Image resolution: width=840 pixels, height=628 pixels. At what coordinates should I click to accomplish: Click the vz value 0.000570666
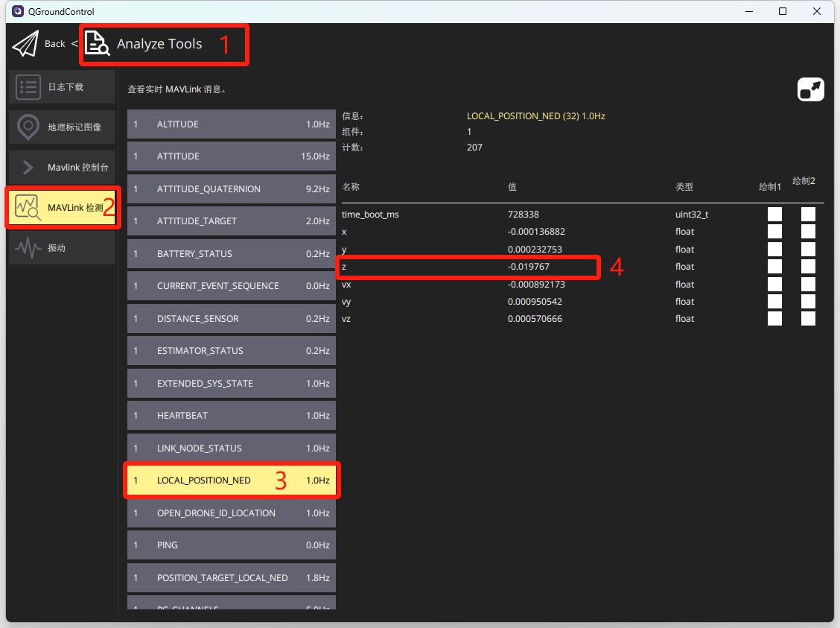coord(535,318)
